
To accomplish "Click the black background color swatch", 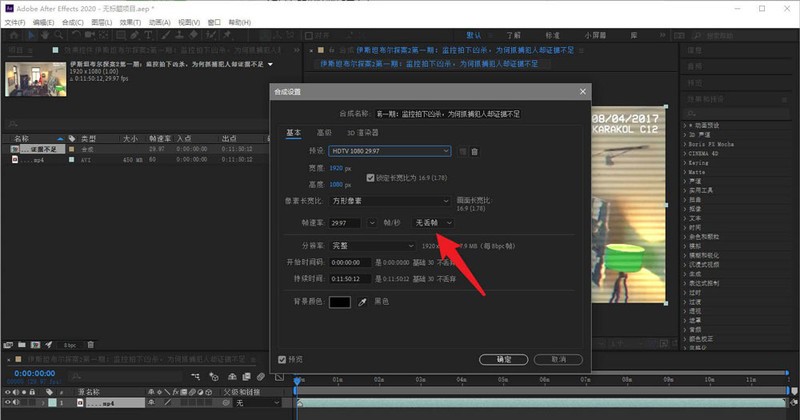I will tap(340, 301).
